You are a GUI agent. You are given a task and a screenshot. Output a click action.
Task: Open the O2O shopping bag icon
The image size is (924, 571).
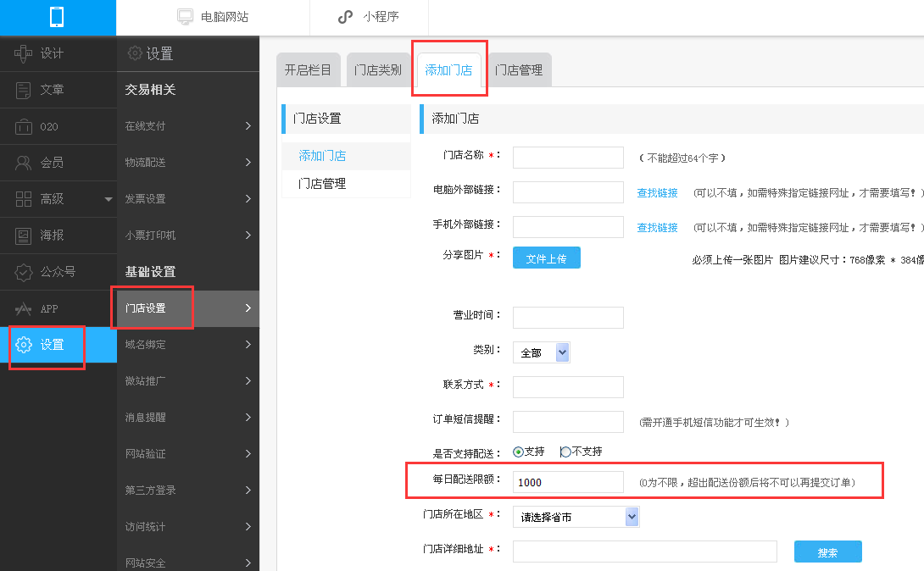23,126
